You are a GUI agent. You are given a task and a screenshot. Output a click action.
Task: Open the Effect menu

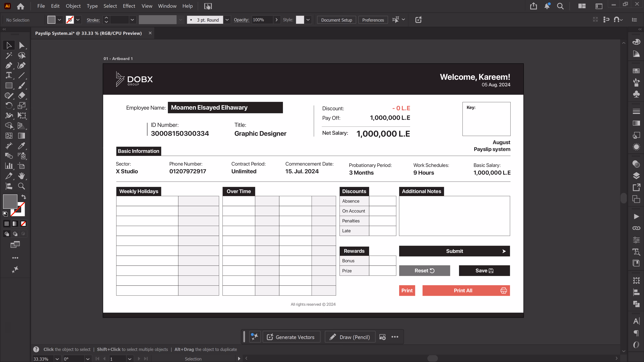click(129, 6)
